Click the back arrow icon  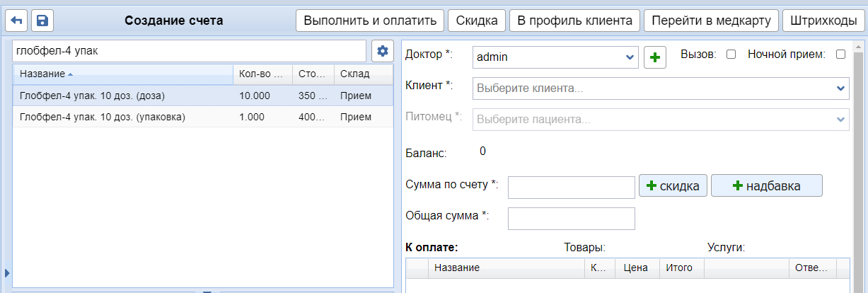click(16, 21)
